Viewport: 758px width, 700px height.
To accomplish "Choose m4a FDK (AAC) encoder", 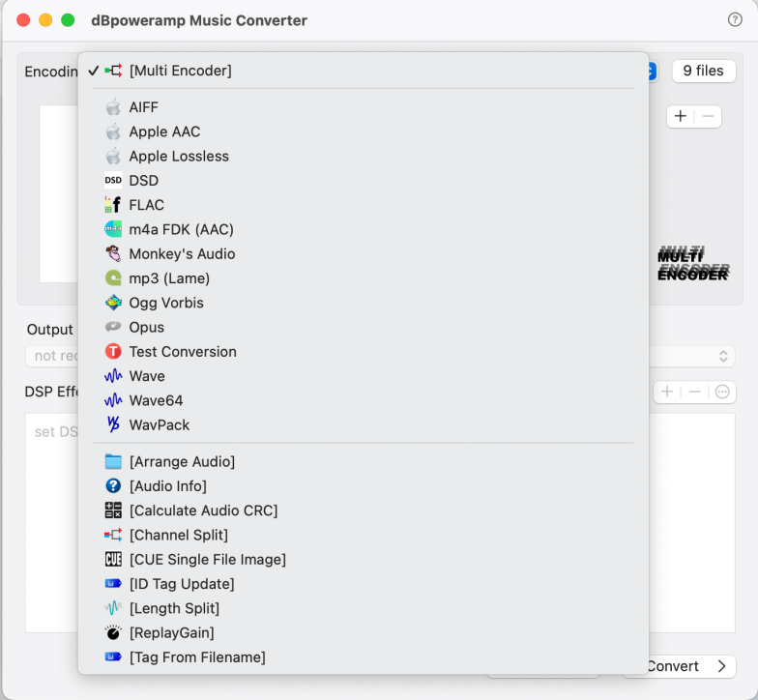I will tap(364, 229).
